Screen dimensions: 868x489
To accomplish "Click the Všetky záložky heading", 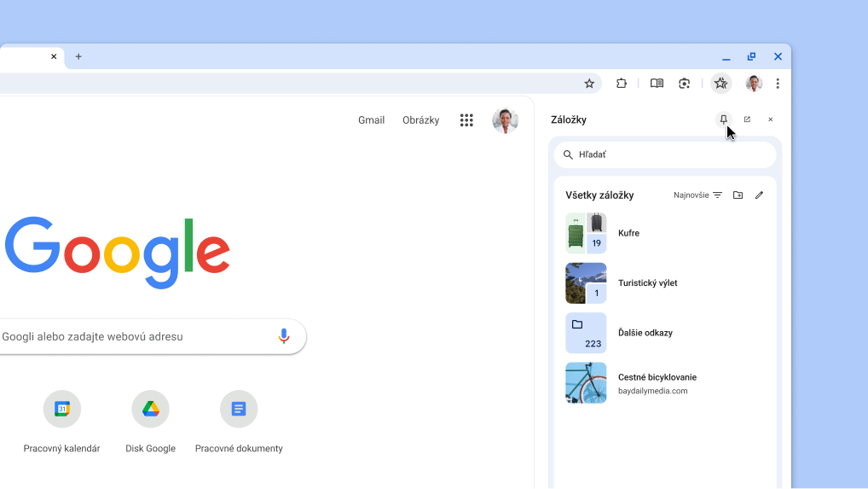I will [599, 195].
